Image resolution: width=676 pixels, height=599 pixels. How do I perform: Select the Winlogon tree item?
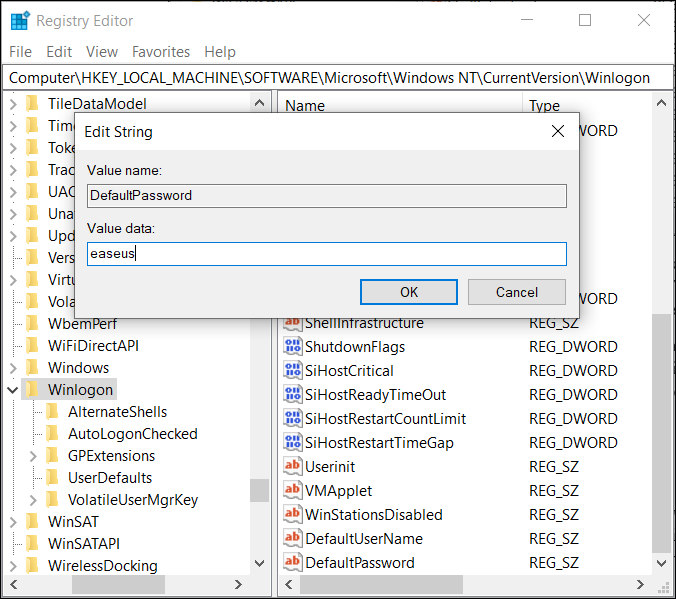(81, 390)
